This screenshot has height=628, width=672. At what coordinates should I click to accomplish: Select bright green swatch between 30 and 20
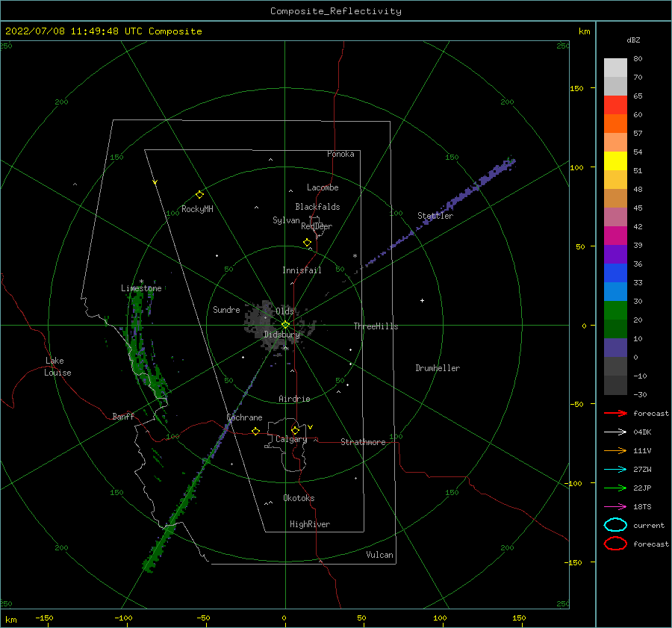point(615,311)
